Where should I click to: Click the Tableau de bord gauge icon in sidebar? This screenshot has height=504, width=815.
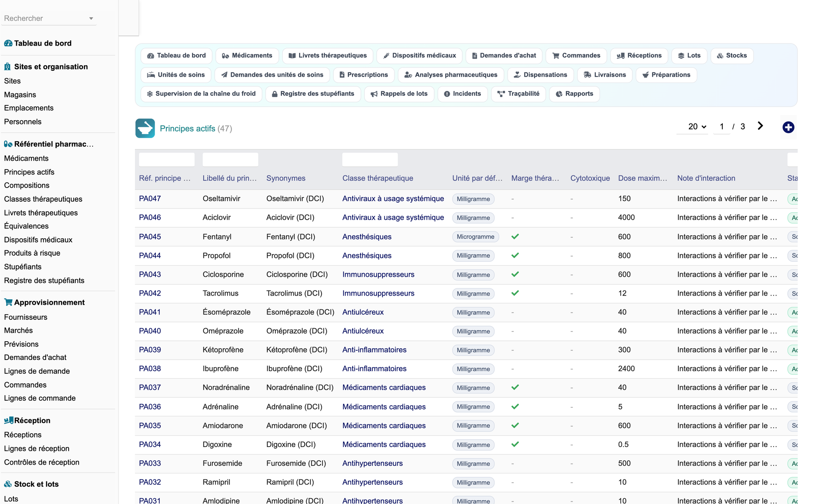pyautogui.click(x=8, y=43)
